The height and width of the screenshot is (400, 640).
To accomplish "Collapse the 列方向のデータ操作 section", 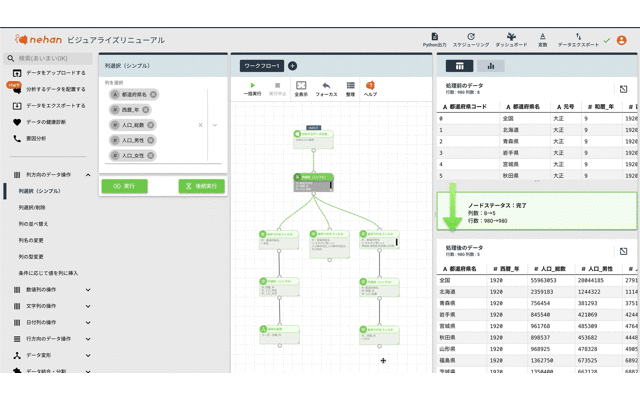I will coord(88,175).
